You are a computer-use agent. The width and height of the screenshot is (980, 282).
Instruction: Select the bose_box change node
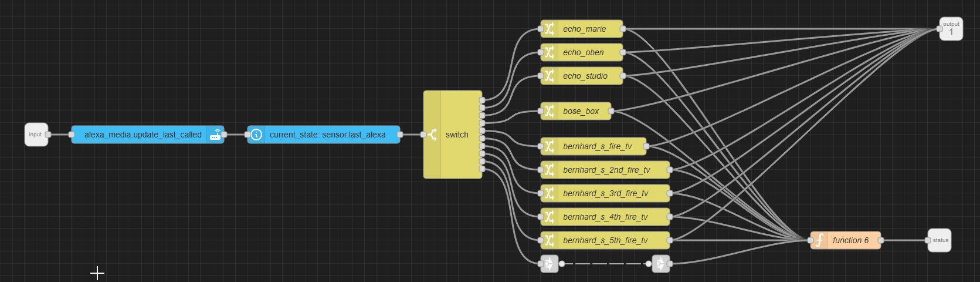pyautogui.click(x=581, y=111)
